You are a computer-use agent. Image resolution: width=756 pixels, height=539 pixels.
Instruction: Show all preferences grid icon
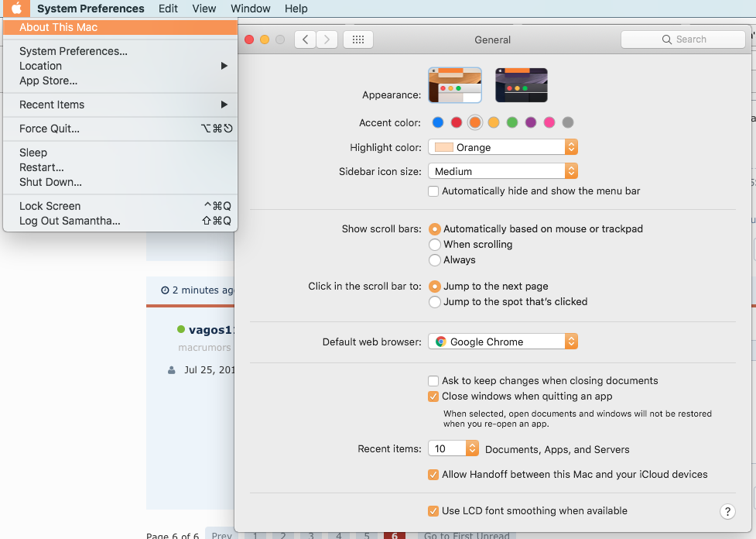point(357,39)
